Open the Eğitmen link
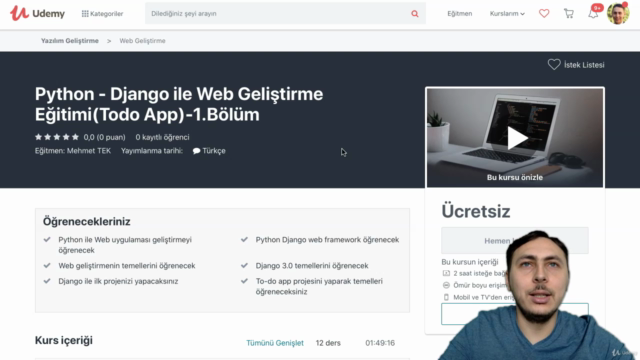The height and width of the screenshot is (360, 640). click(x=460, y=13)
